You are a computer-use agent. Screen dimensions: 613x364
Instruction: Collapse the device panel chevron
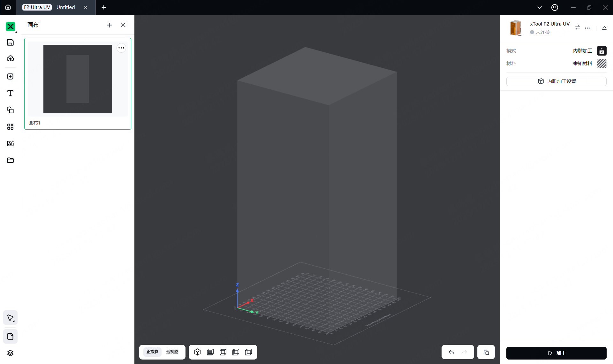coord(604,28)
